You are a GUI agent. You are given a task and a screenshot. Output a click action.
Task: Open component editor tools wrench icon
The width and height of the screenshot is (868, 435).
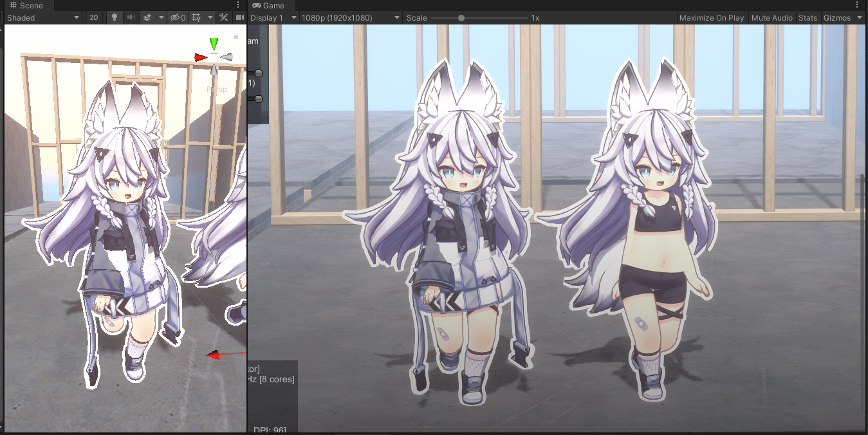pos(224,18)
